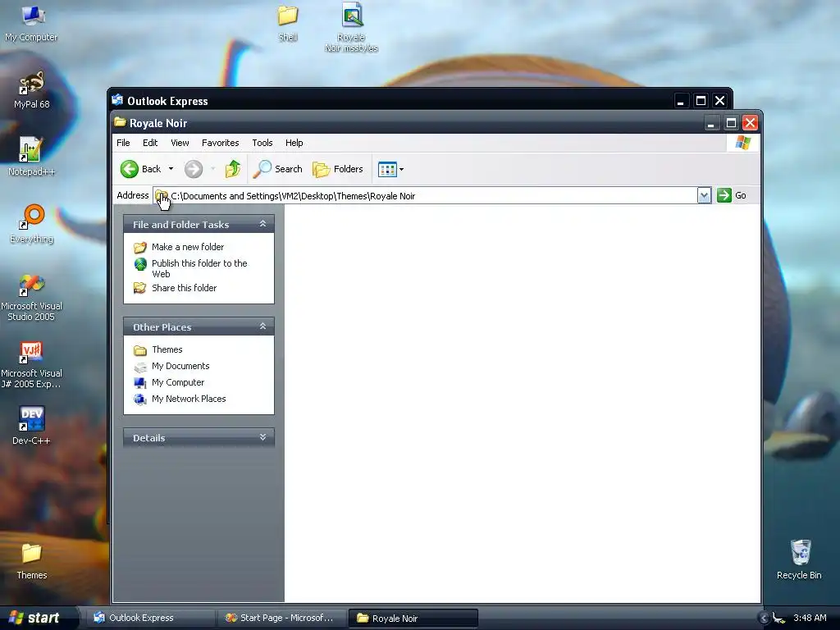Toggle the Folders pane button
Image resolution: width=840 pixels, height=630 pixels.
(x=338, y=169)
